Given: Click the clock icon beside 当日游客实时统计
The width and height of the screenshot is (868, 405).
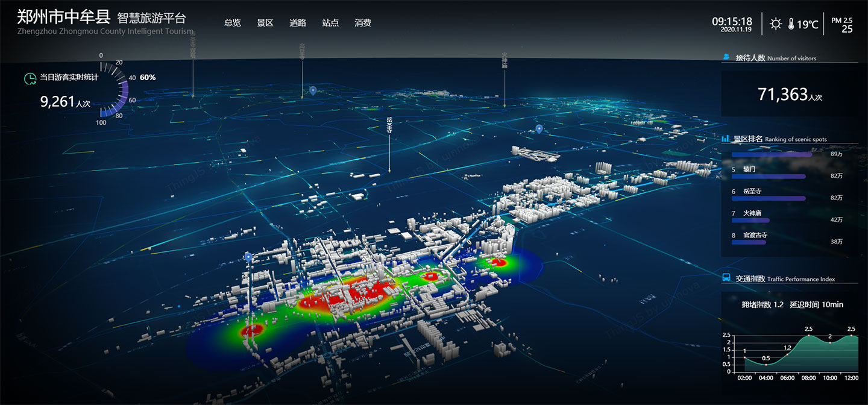Looking at the screenshot, I should pos(29,78).
